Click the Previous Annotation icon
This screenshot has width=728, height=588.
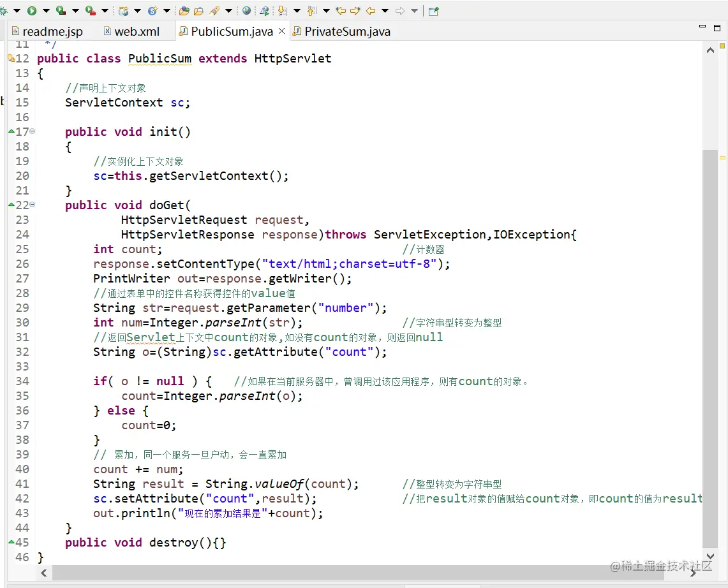point(312,11)
